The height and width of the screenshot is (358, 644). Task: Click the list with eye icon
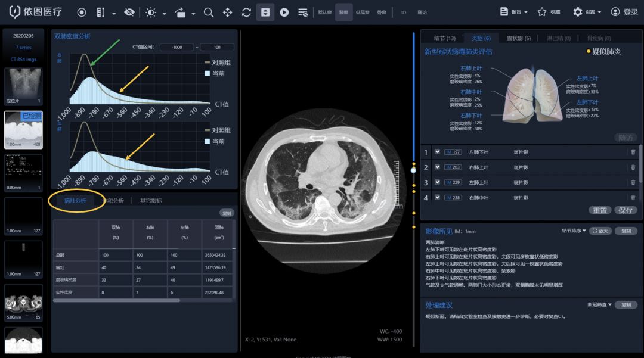303,13
